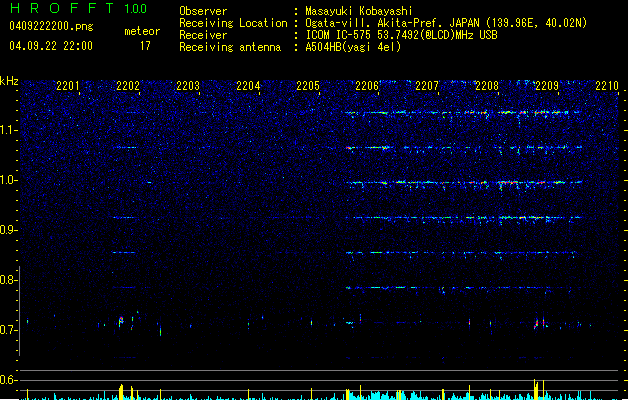Viewport: 629px width, 400px height.
Task: Click the 2208 time marker
Action: click(x=487, y=86)
